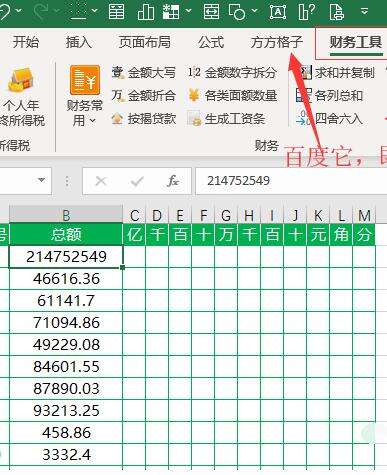The width and height of the screenshot is (387, 475).
Task: Click the shapes icon in quick access toolbar
Action: coord(237,12)
